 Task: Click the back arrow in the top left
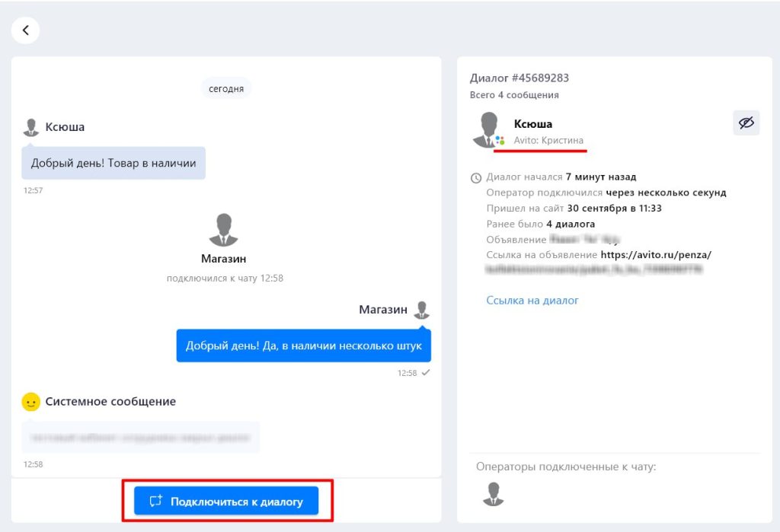coord(25,30)
